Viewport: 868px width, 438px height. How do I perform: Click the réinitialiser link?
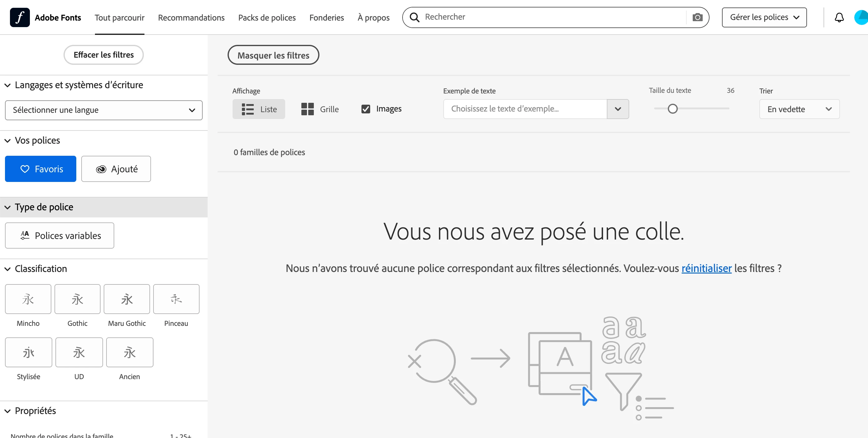point(706,268)
